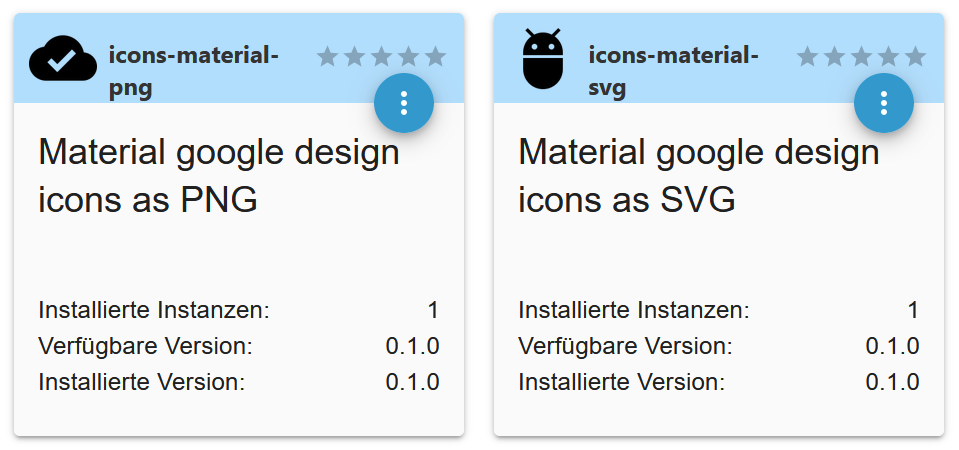Rate icons-material-png with the first star
The image size is (959, 450).
[x=327, y=57]
